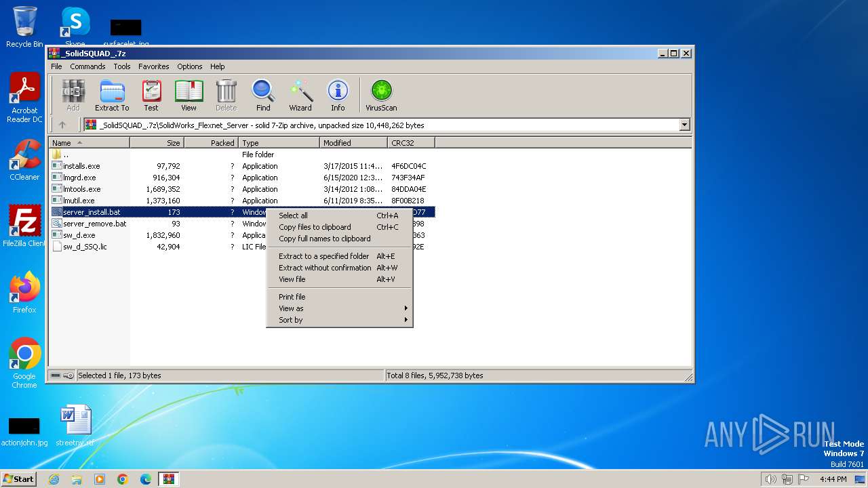Click Chrome taskbar icon
The image size is (868, 488).
click(123, 479)
